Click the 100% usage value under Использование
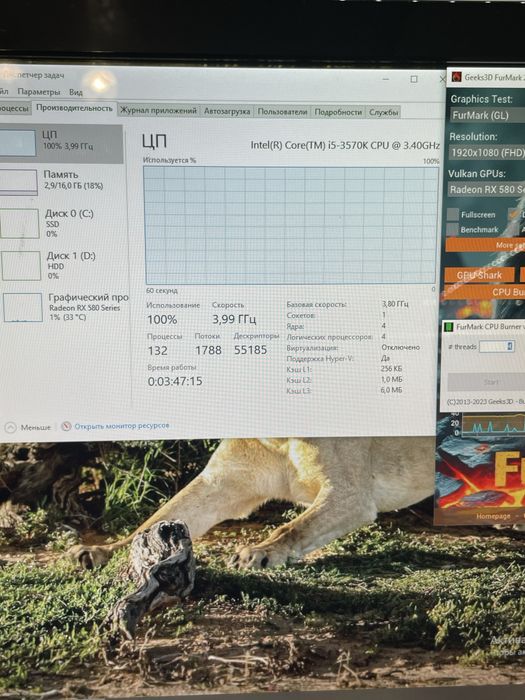Viewport: 525px width, 700px height. coord(162,320)
